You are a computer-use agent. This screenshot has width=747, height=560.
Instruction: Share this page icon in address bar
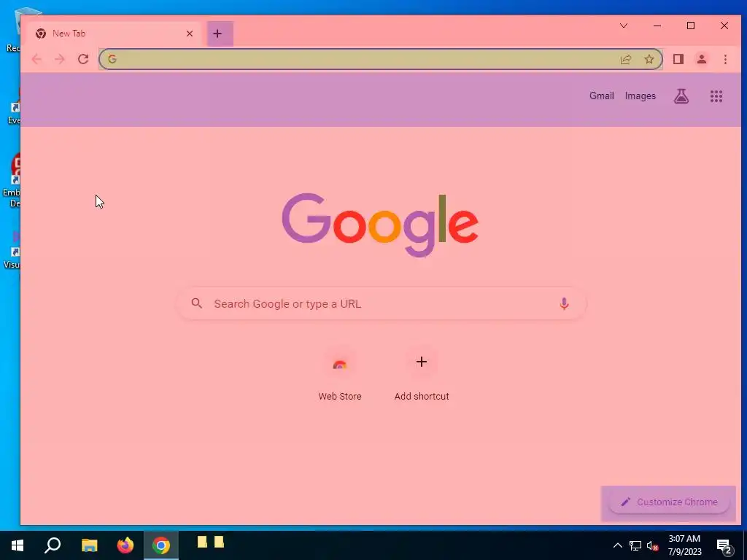(x=626, y=59)
